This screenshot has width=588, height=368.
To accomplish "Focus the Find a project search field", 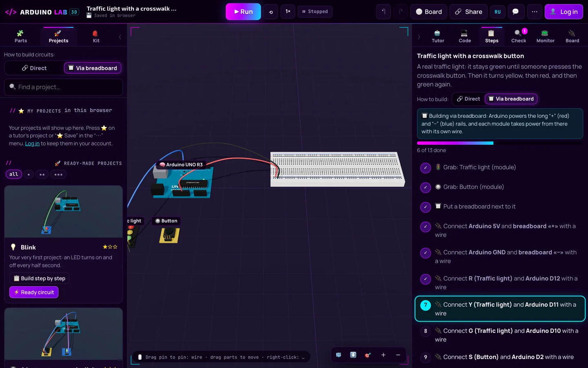I will tap(63, 87).
